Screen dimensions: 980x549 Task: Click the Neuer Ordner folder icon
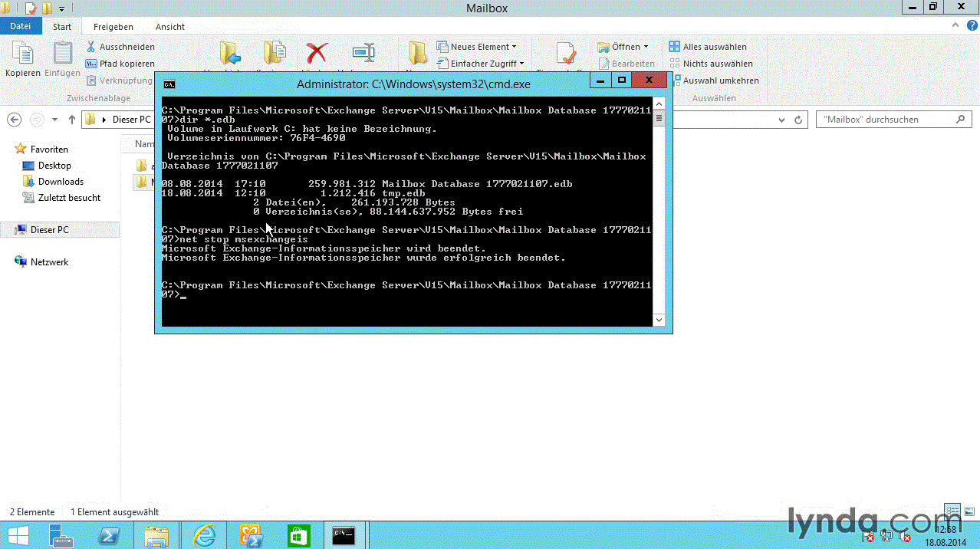[418, 54]
